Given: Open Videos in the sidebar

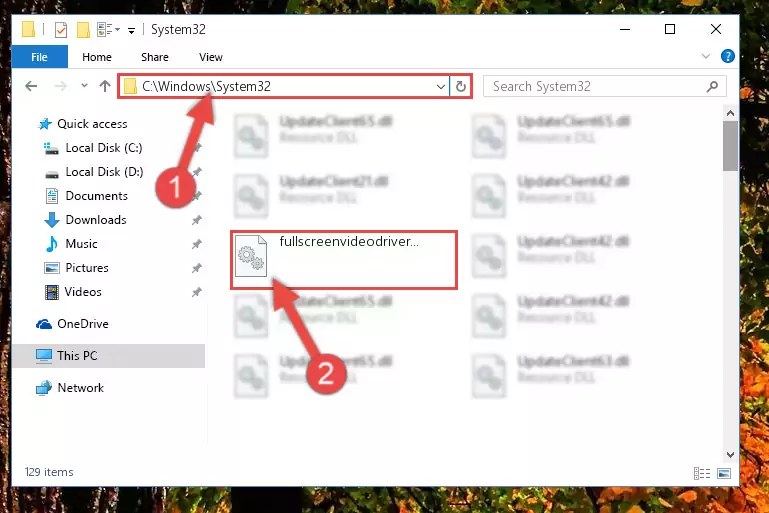Looking at the screenshot, I should [83, 292].
